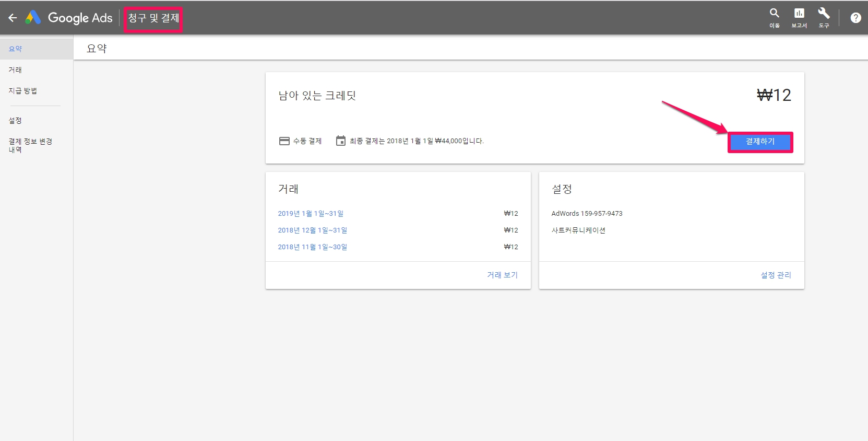Click the 거래 보기 link
This screenshot has height=441, width=868.
click(x=502, y=275)
